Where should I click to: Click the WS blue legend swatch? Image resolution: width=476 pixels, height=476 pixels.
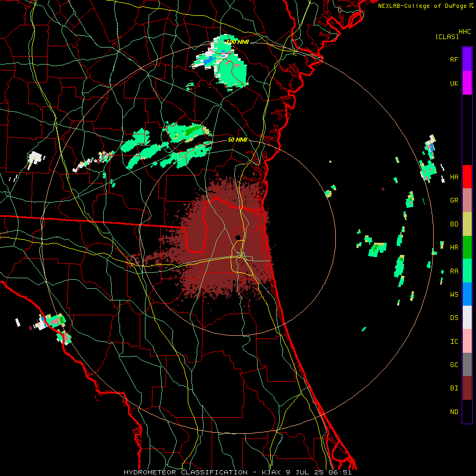point(467,294)
